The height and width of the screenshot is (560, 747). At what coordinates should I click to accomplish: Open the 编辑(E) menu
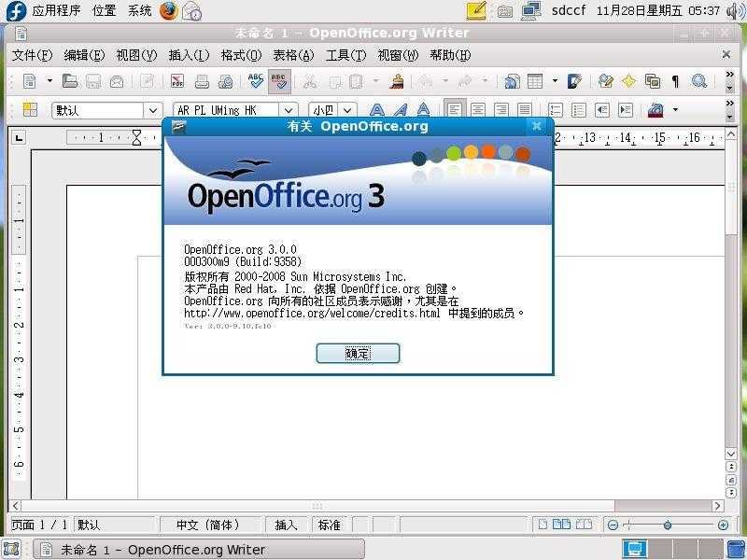84,55
